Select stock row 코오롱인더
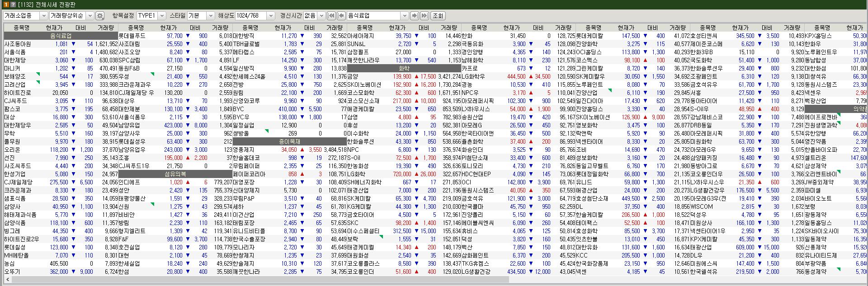868x286 pixels. pos(404,272)
